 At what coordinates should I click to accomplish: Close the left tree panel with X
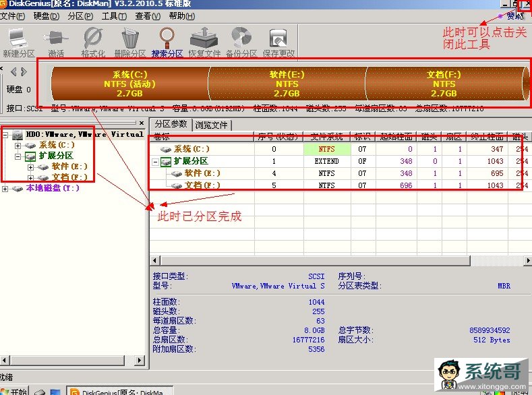(x=142, y=123)
